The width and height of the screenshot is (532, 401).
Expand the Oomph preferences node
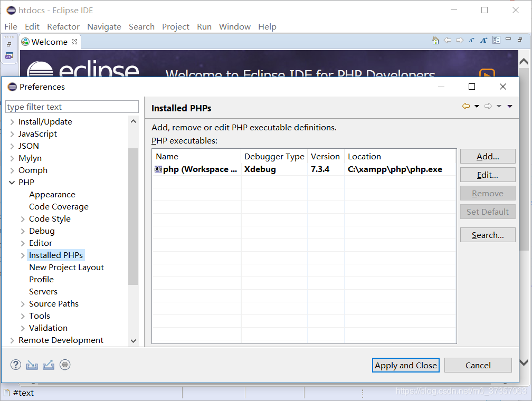[12, 170]
